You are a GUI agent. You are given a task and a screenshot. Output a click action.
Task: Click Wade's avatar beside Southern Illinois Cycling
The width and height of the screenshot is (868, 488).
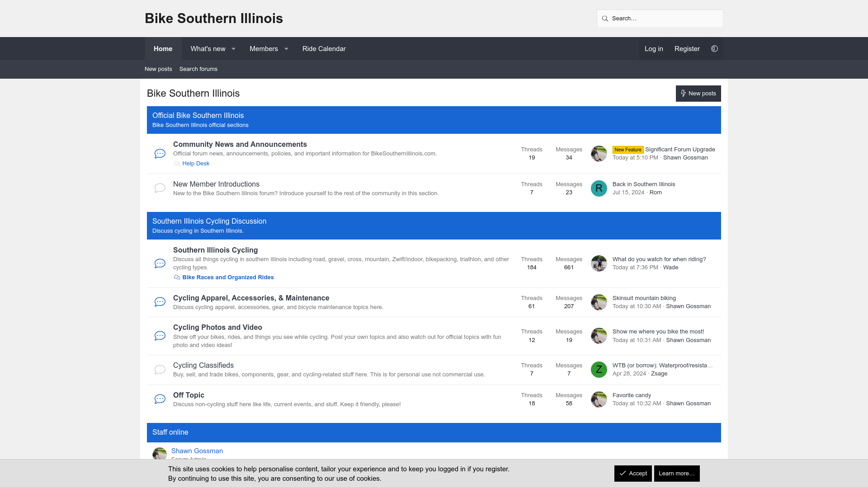599,263
